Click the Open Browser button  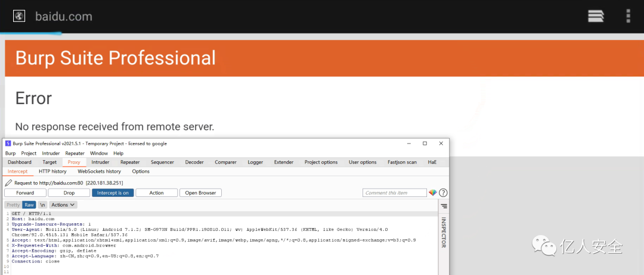200,193
